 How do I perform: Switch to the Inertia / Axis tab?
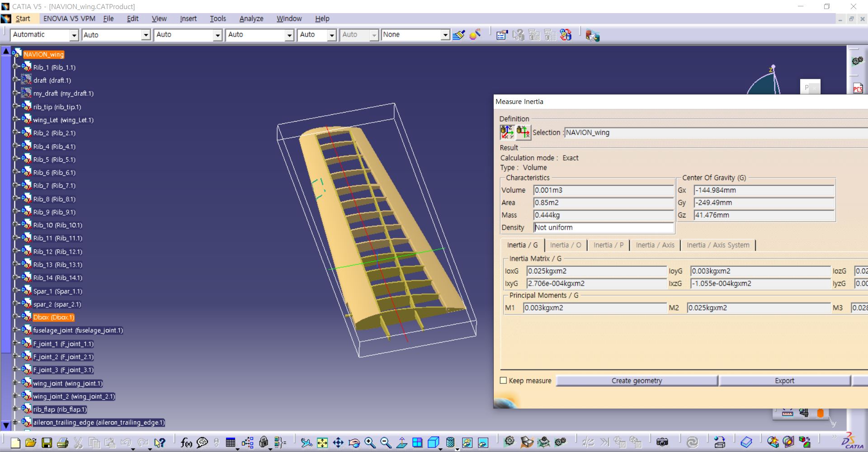[x=655, y=245]
